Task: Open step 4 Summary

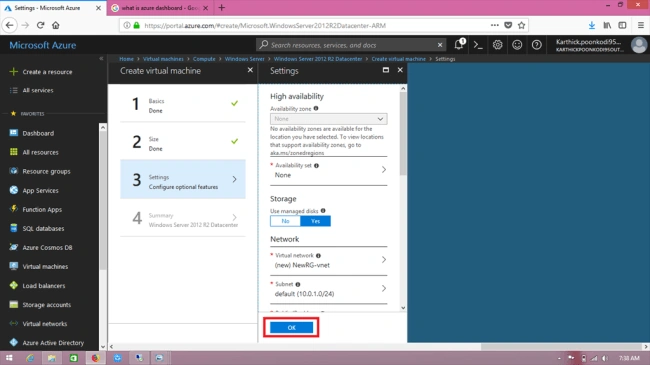Action: coord(183,217)
